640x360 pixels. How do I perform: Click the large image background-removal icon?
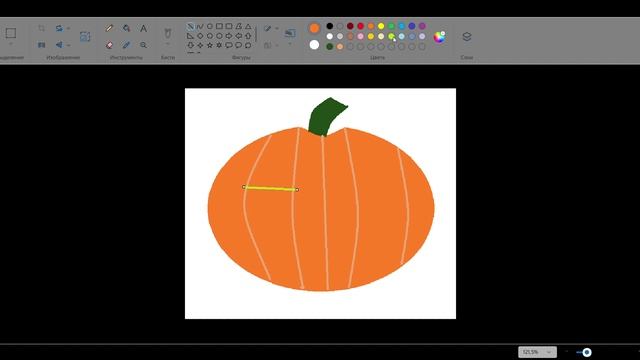pyautogui.click(x=85, y=37)
